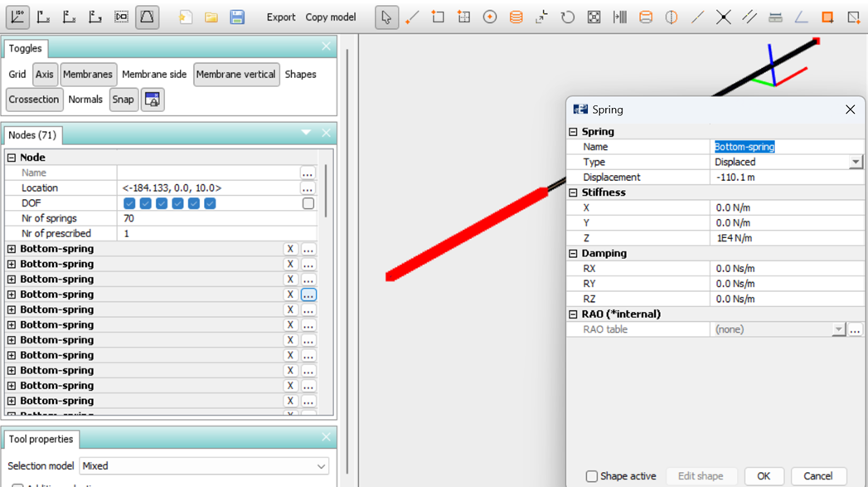Image resolution: width=868 pixels, height=487 pixels.
Task: Open the Nodes panel dropdown arrow
Action: coord(306,133)
